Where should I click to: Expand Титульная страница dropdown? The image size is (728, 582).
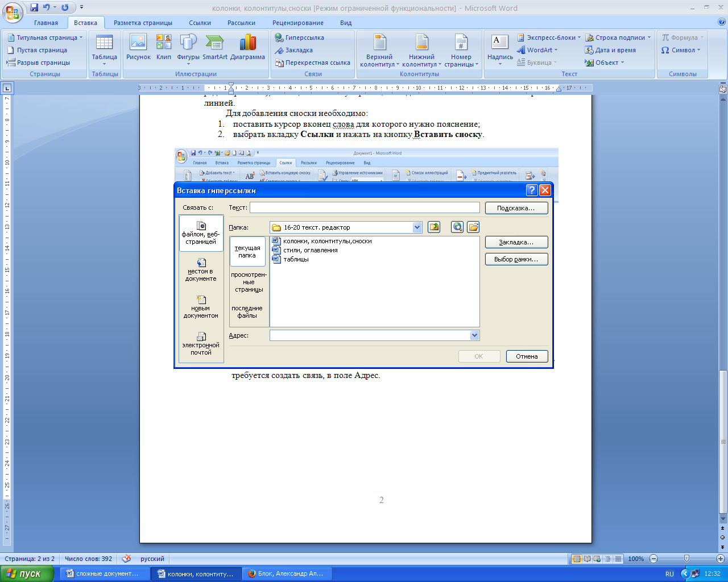(x=81, y=38)
